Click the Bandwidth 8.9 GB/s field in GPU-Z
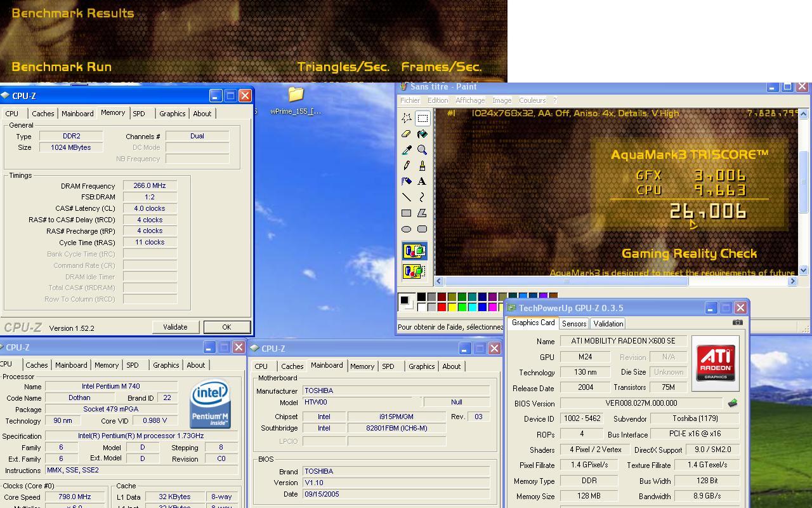Screen dimensions: 812x508 point(707,496)
